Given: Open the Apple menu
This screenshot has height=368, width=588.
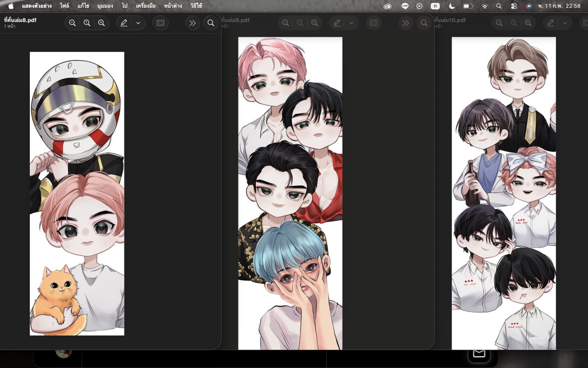Looking at the screenshot, I should 11,6.
